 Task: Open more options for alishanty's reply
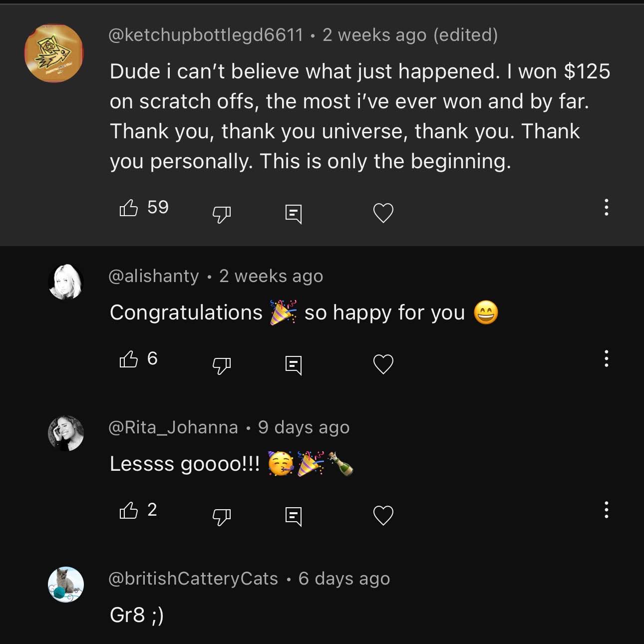click(x=606, y=358)
